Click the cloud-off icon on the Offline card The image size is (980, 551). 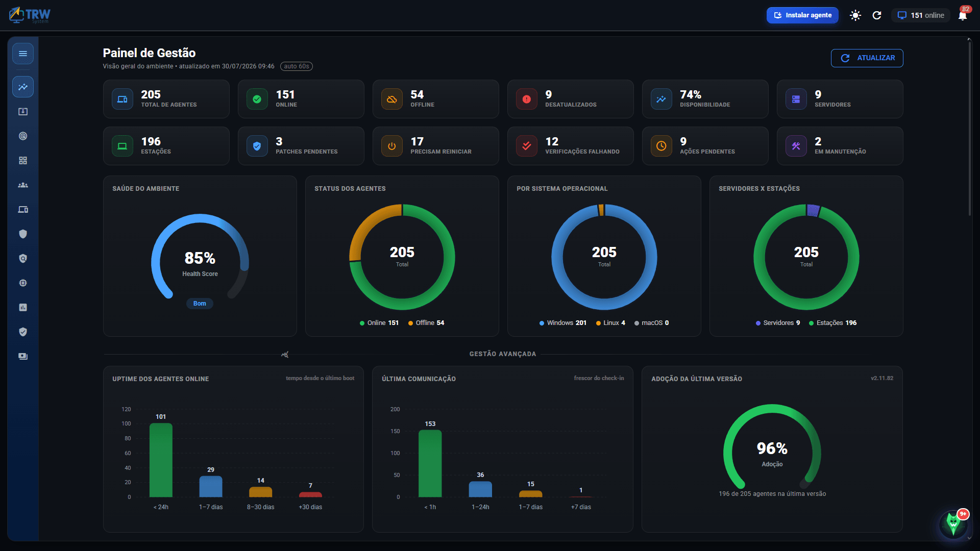coord(392,99)
